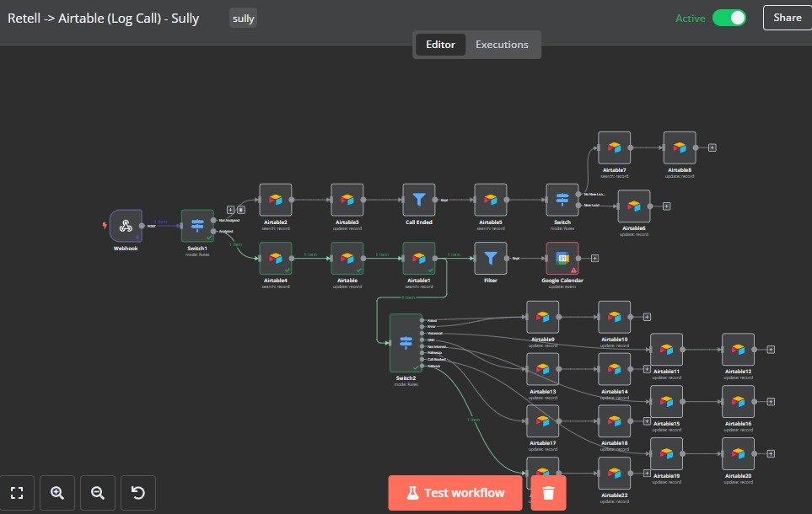The image size is (812, 514).
Task: Open the Airtable17 node
Action: click(543, 420)
